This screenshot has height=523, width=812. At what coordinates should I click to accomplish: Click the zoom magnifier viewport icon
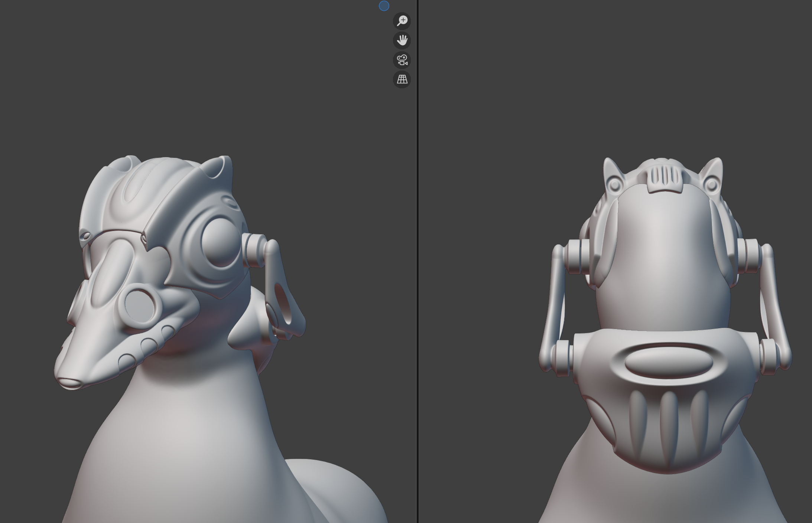coord(402,21)
